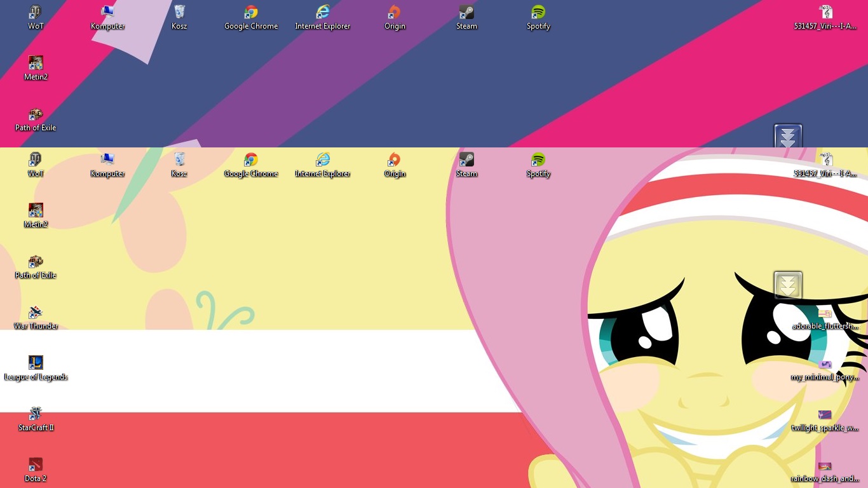
Task: Select the twilight_sparkle_w... image file
Action: point(825,420)
